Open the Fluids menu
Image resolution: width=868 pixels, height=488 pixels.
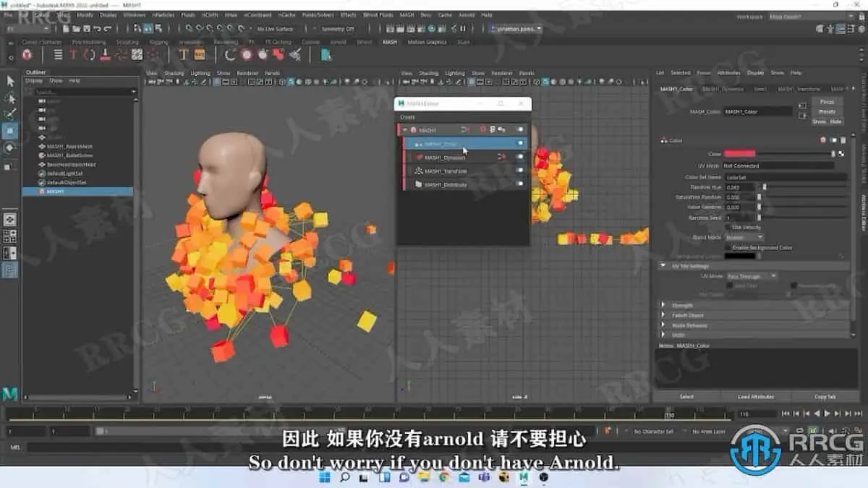pyautogui.click(x=188, y=14)
